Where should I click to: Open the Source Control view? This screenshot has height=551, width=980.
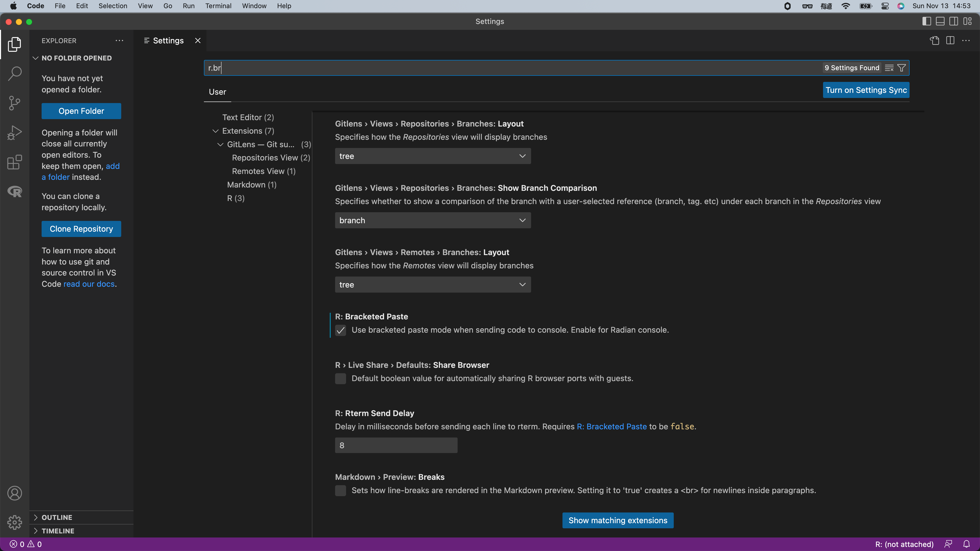[x=15, y=103]
